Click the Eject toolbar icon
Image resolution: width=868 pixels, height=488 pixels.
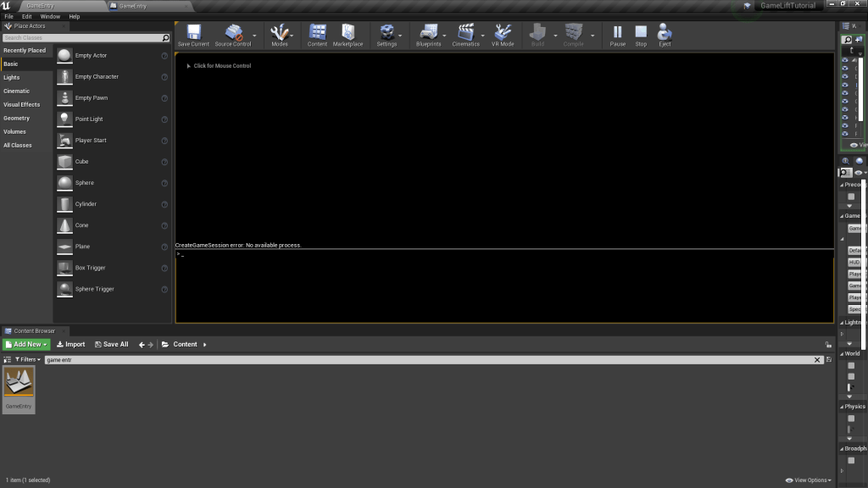(x=665, y=35)
